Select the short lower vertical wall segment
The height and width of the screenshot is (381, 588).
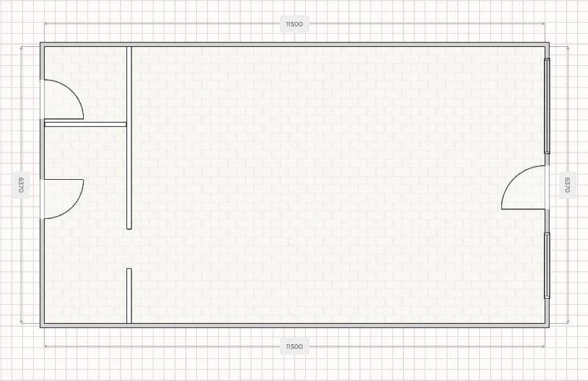129,295
